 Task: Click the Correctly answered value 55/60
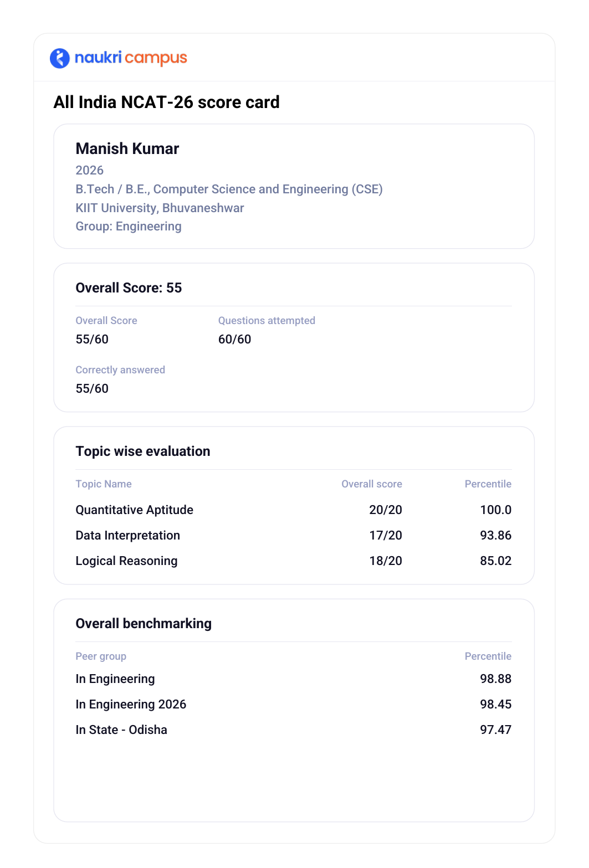92,388
